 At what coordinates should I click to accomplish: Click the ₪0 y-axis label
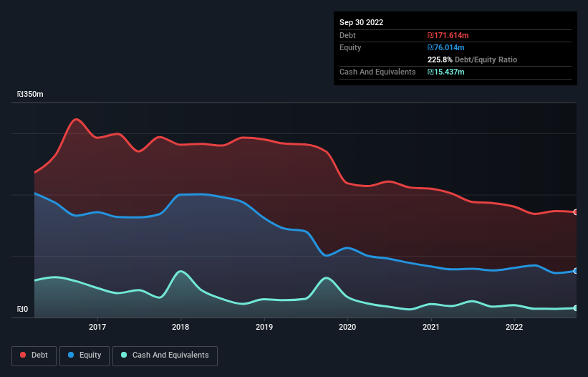(x=22, y=309)
